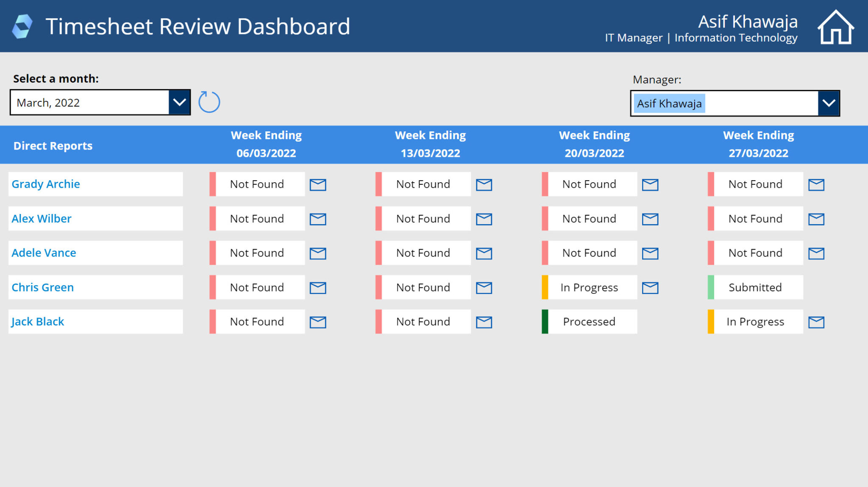The width and height of the screenshot is (868, 487).
Task: Click the Direct Reports column header
Action: click(x=53, y=145)
